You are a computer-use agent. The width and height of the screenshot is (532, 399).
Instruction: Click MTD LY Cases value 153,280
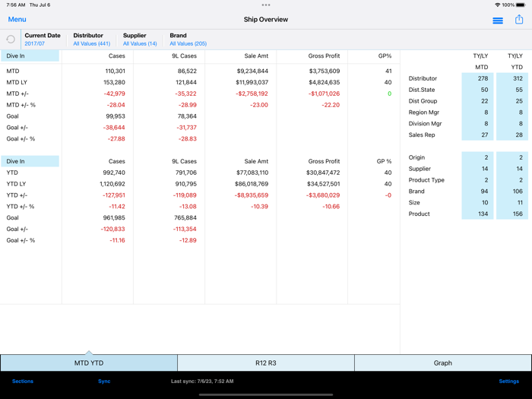tap(114, 82)
